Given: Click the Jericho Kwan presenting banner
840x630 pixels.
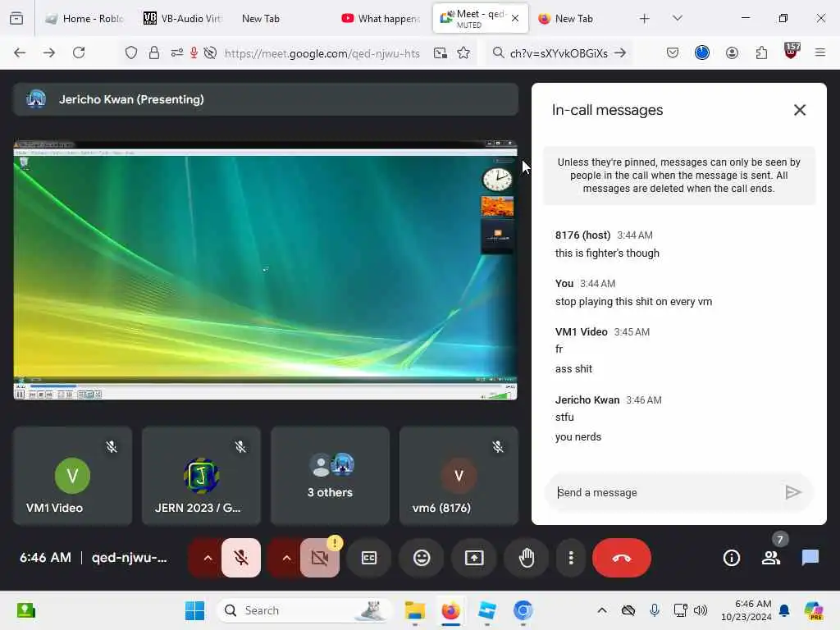Looking at the screenshot, I should [x=266, y=99].
